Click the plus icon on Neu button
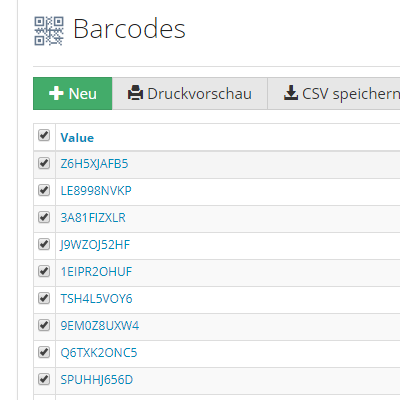The height and width of the screenshot is (400, 400). [x=56, y=93]
